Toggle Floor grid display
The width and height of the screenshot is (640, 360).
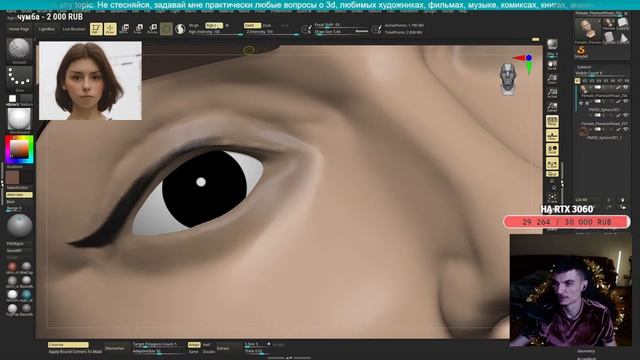coord(552,136)
